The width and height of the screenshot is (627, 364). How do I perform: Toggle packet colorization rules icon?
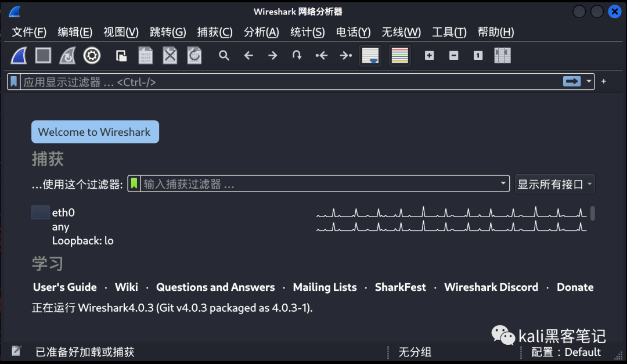click(399, 56)
